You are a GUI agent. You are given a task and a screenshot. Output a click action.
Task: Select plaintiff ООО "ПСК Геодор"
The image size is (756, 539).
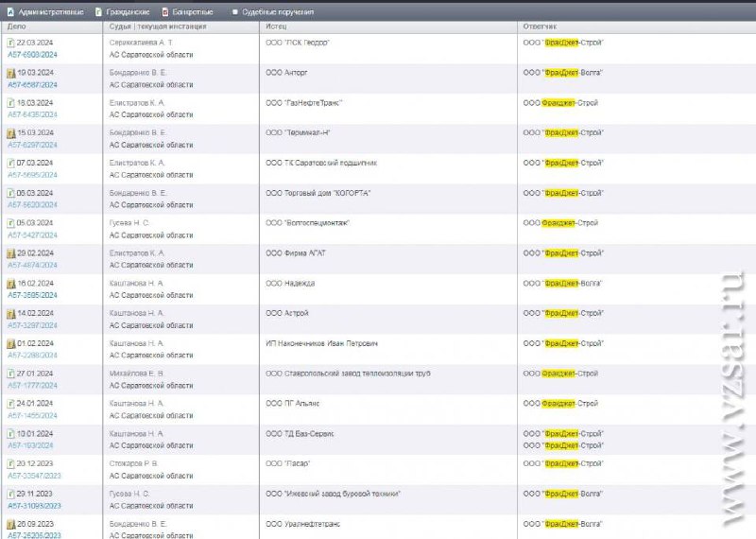pos(298,43)
